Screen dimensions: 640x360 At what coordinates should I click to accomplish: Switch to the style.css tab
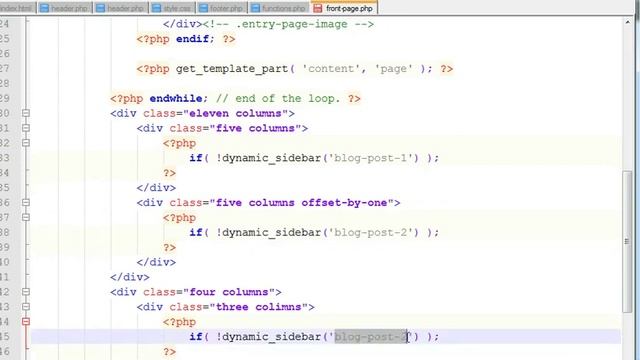172,8
